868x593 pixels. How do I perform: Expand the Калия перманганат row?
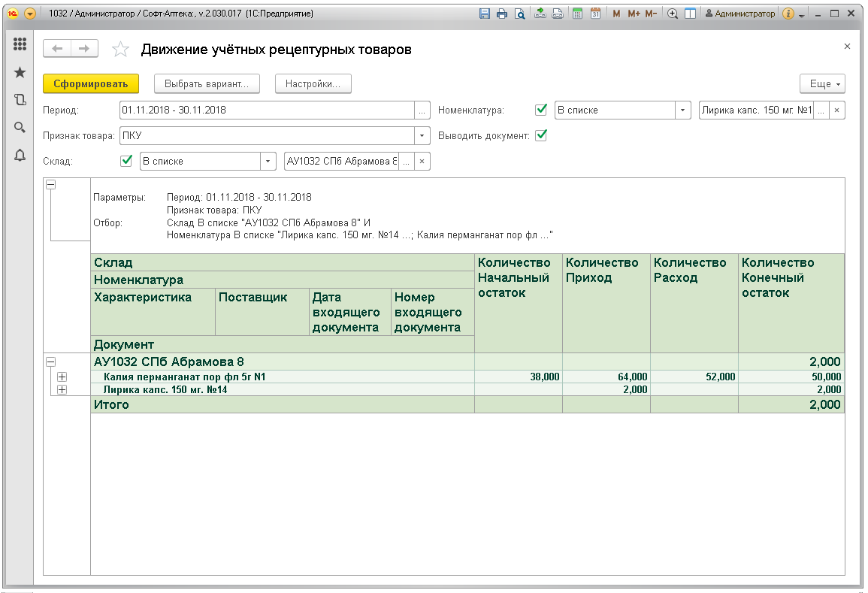point(62,377)
